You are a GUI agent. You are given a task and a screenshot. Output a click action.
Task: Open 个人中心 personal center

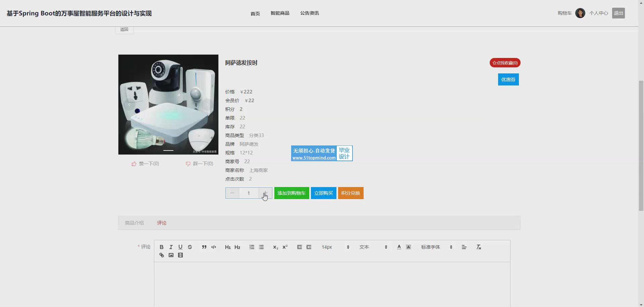[x=598, y=13]
